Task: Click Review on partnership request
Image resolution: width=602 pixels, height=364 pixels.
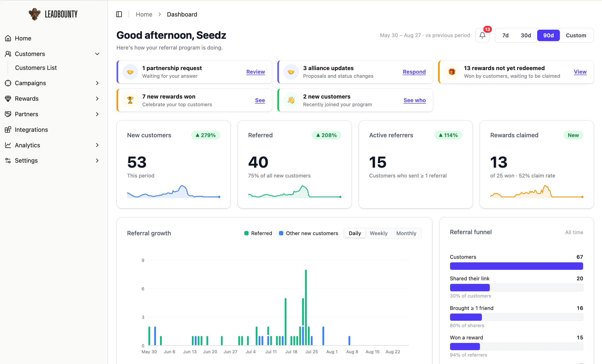Action: click(255, 72)
